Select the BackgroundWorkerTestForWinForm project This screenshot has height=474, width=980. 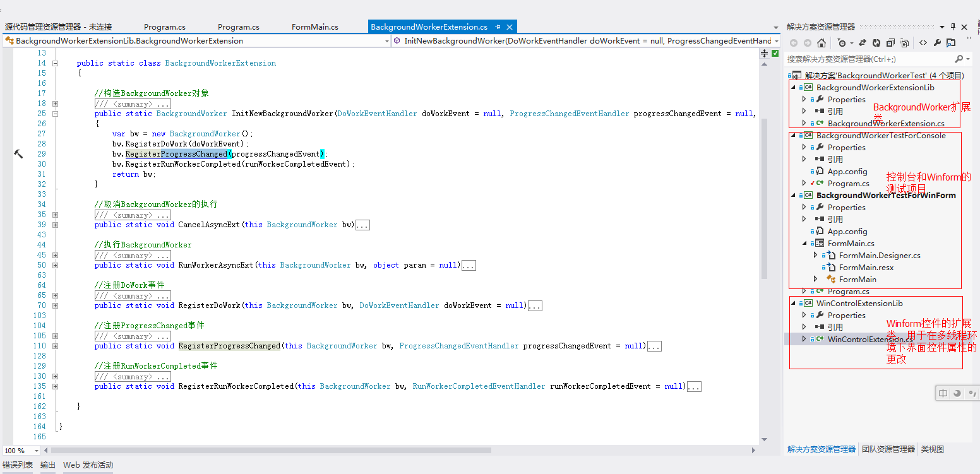886,195
